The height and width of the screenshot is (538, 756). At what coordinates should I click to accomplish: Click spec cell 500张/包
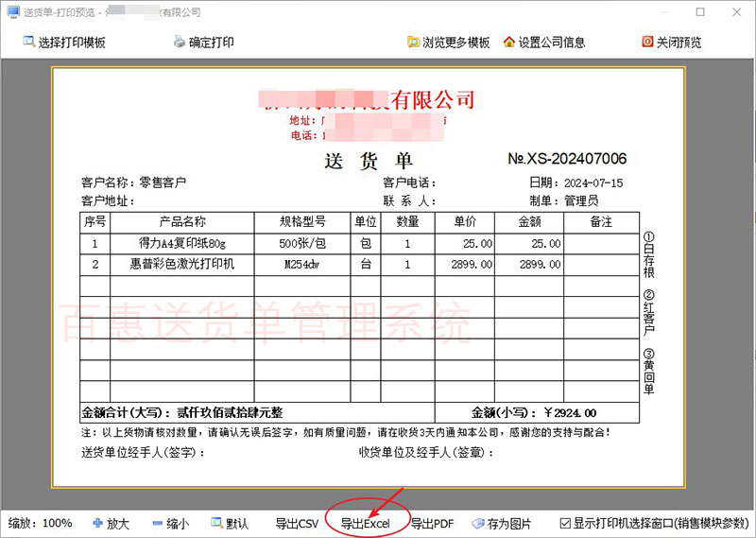(302, 244)
